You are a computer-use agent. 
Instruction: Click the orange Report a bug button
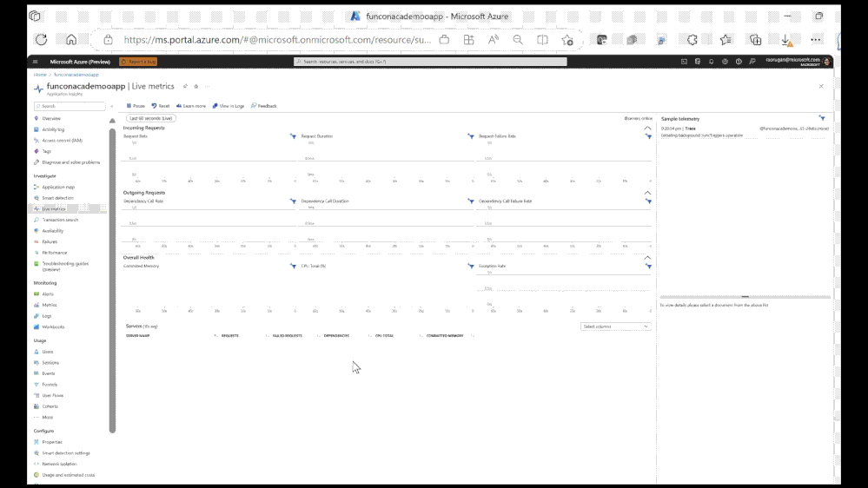pos(138,62)
